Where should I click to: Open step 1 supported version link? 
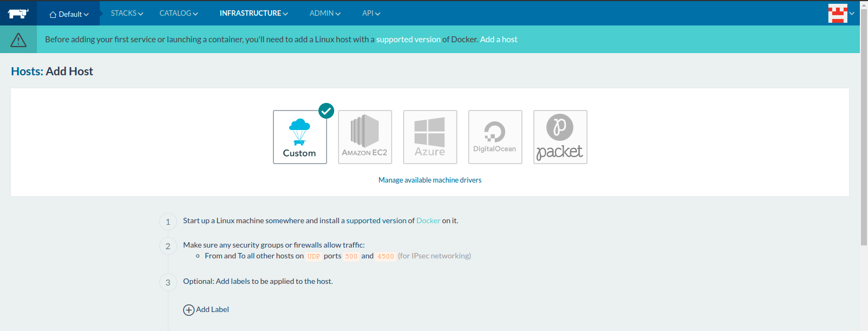coord(380,220)
